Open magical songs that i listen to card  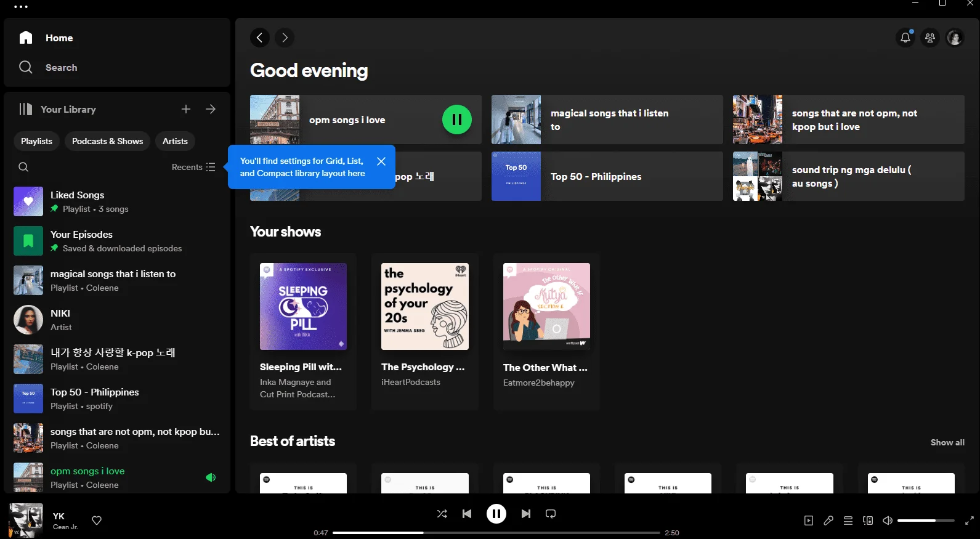click(x=607, y=120)
